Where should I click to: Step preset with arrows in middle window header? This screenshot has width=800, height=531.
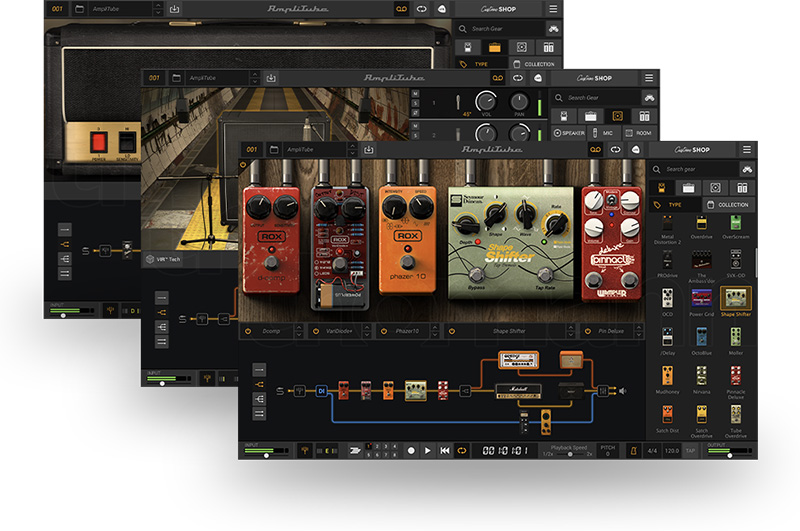pyautogui.click(x=255, y=78)
